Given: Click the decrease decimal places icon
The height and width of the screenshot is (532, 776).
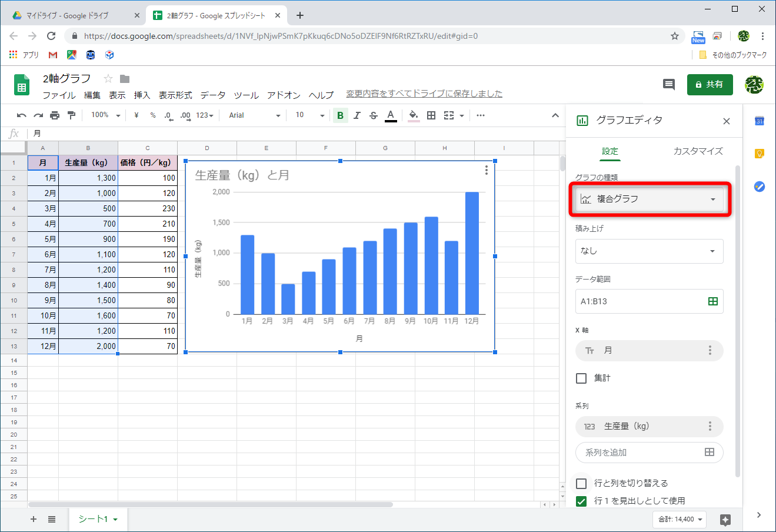Looking at the screenshot, I should [x=169, y=115].
